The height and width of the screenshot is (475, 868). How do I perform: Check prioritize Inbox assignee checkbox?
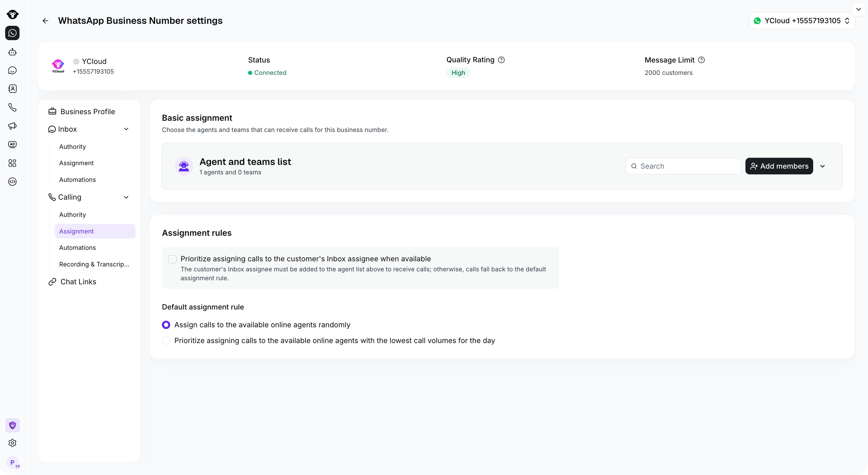(172, 259)
